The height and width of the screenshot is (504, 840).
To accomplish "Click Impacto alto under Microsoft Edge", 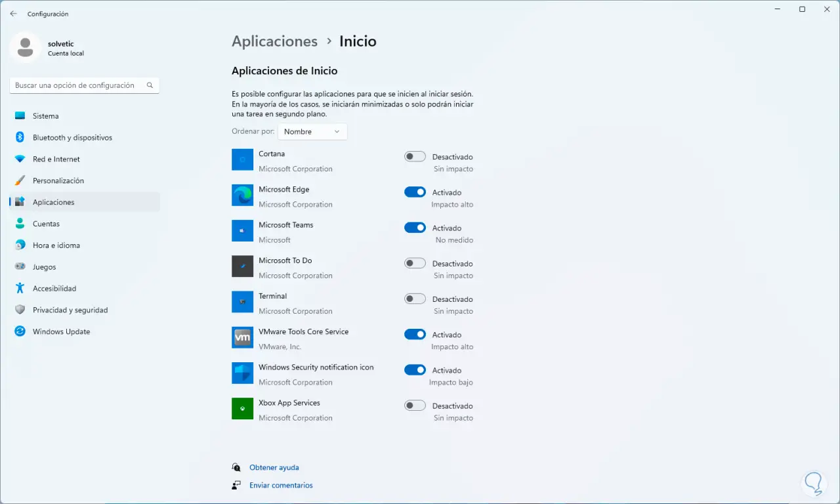I will click(452, 204).
